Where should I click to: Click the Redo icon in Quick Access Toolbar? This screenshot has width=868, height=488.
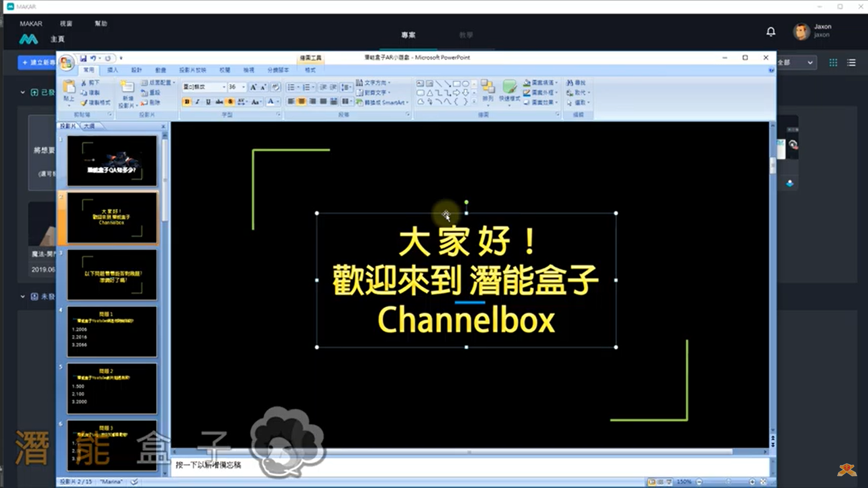tap(108, 58)
